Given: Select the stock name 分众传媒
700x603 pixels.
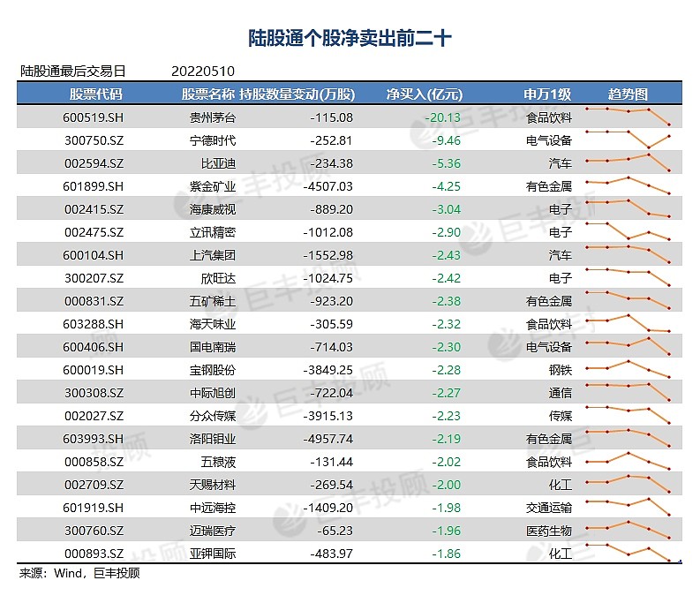Looking at the screenshot, I should coord(213,417).
